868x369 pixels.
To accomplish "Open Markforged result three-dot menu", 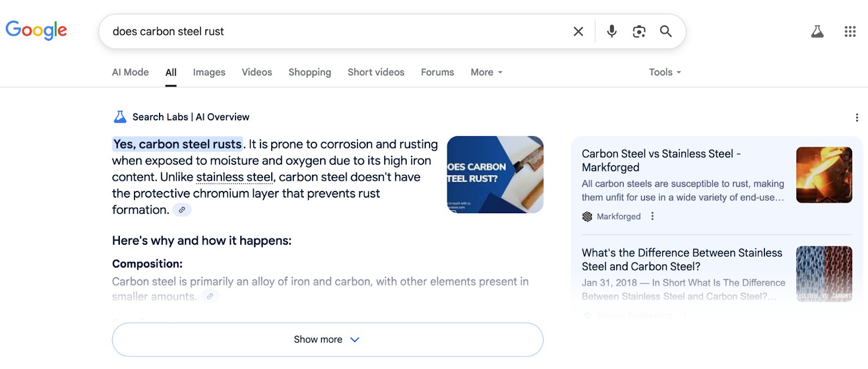I will 652,216.
